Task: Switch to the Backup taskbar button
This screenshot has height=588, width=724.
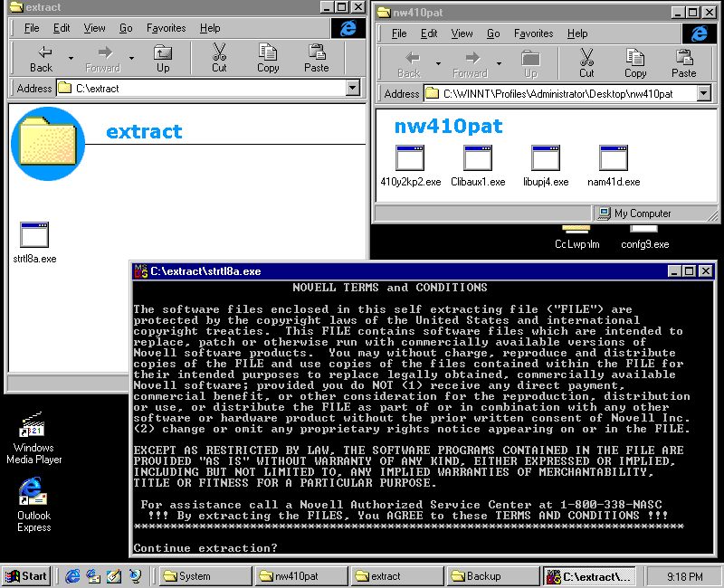Action: coord(493,576)
